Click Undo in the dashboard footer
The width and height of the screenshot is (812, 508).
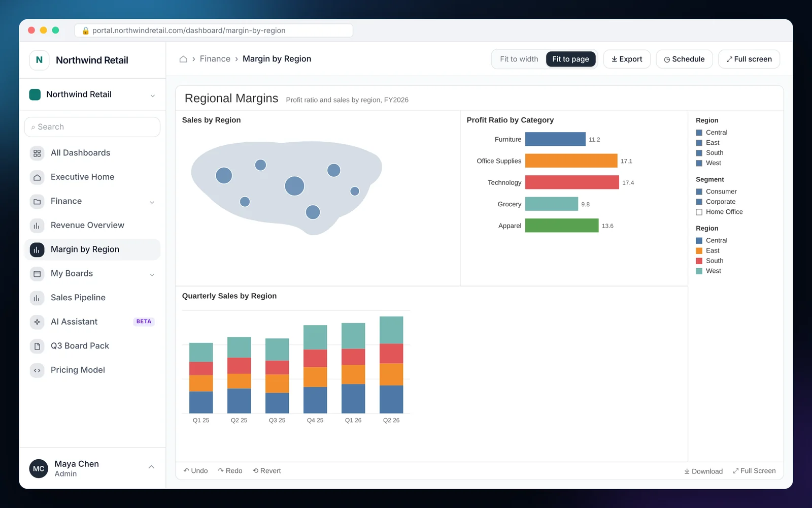[196, 471]
